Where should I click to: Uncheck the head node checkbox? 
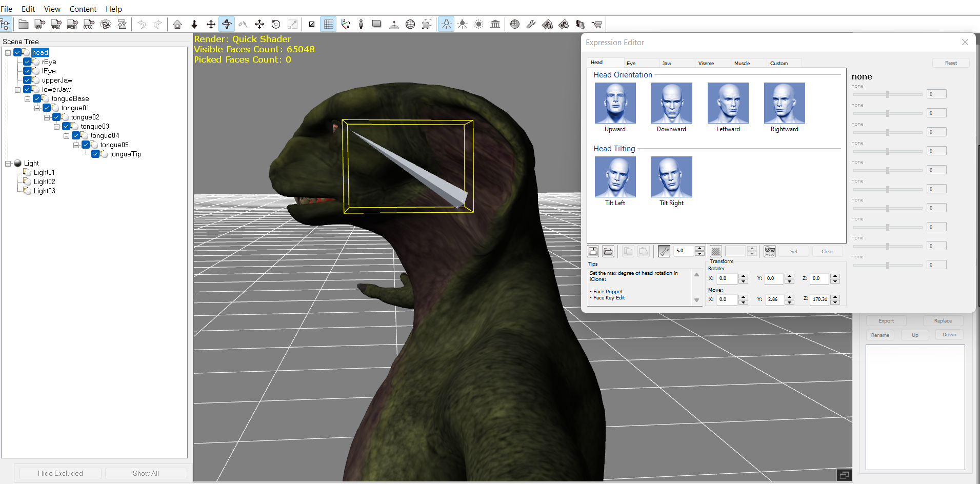tap(17, 52)
